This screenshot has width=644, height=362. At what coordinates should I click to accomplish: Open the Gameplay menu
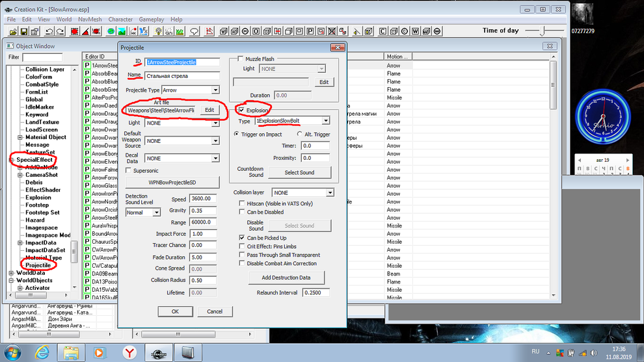pos(151,19)
